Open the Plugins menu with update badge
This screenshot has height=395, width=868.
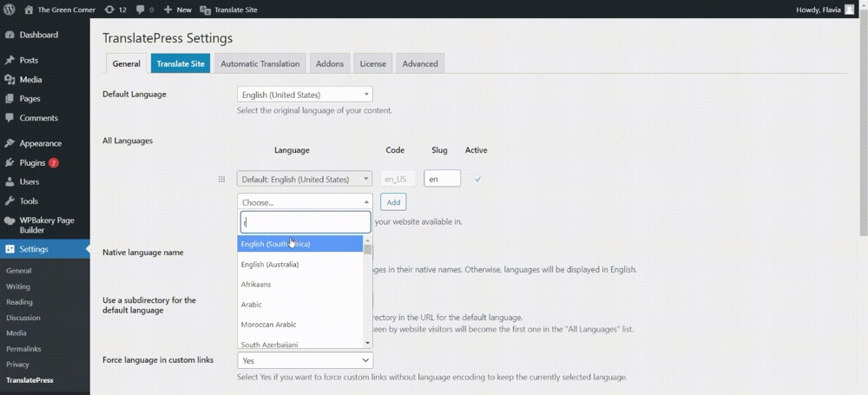(x=32, y=162)
